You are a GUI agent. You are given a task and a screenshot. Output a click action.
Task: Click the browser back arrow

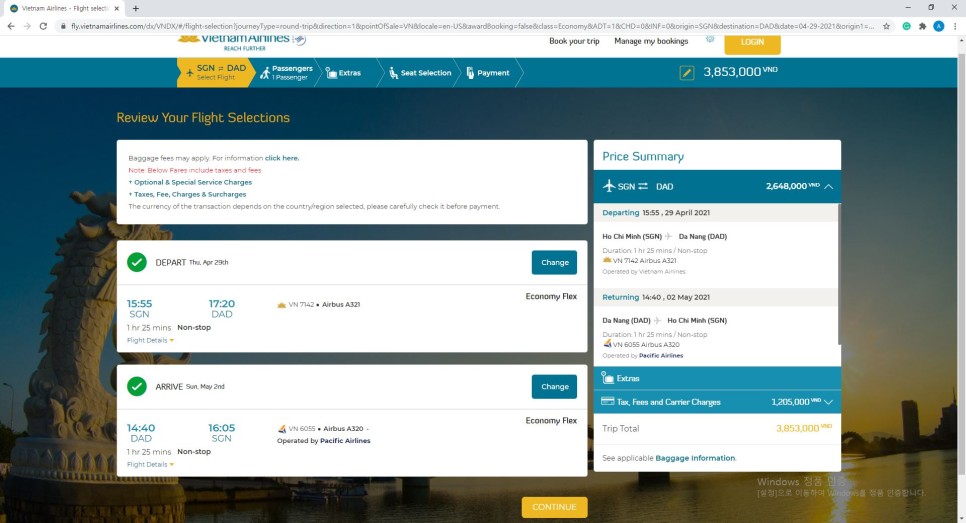point(10,26)
